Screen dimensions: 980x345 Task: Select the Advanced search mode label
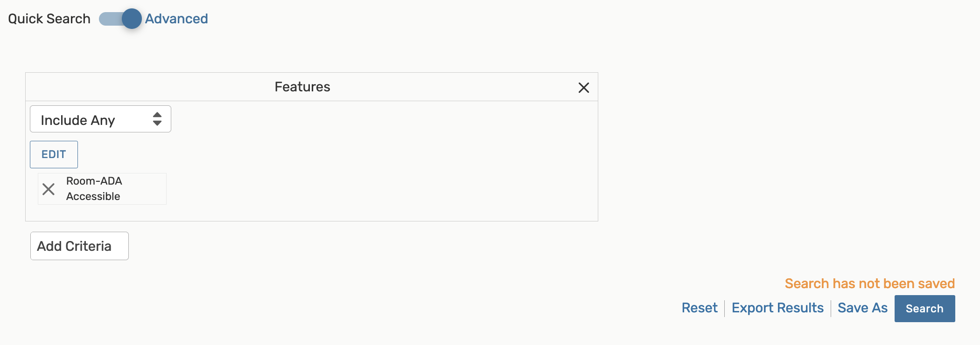point(176,19)
